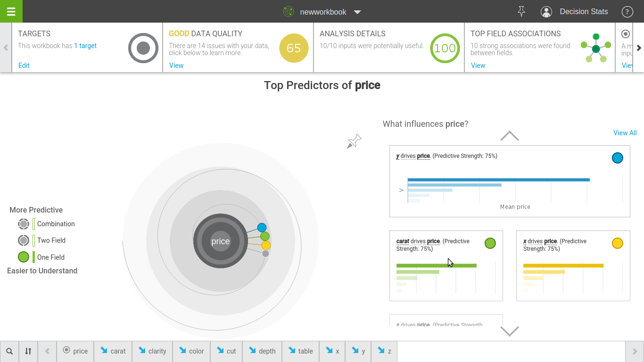Click the sort fields arrows icon

[28, 351]
